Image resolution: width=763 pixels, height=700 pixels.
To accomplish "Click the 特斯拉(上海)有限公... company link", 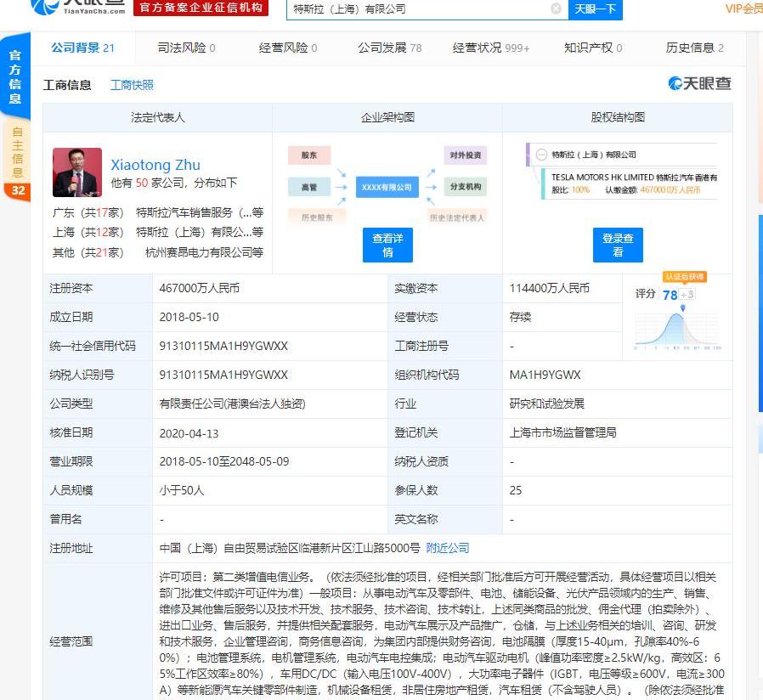I will (x=200, y=232).
